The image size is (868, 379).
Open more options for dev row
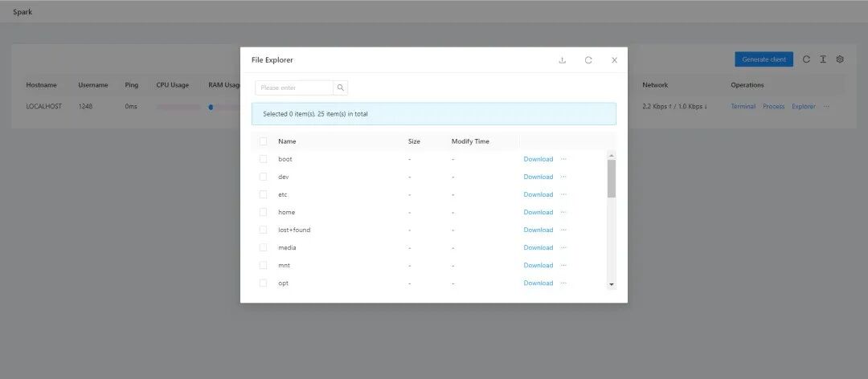(563, 177)
